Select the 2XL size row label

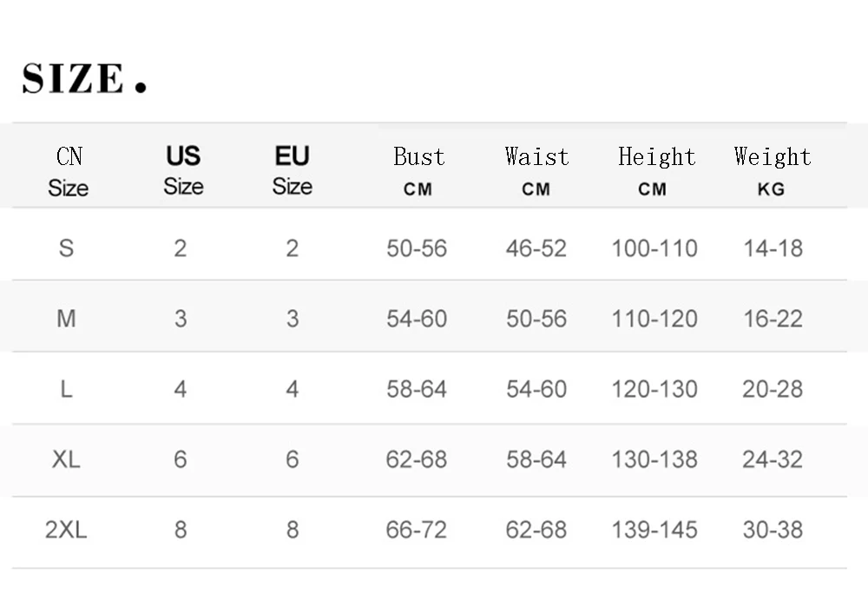(x=67, y=529)
